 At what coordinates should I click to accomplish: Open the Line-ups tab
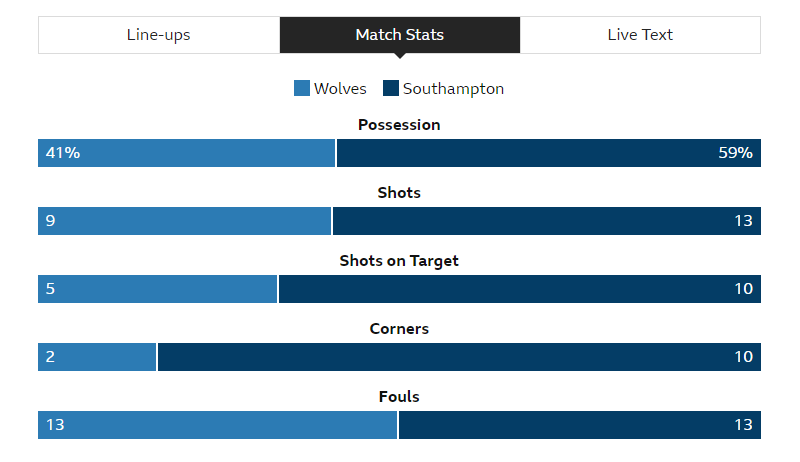point(158,35)
